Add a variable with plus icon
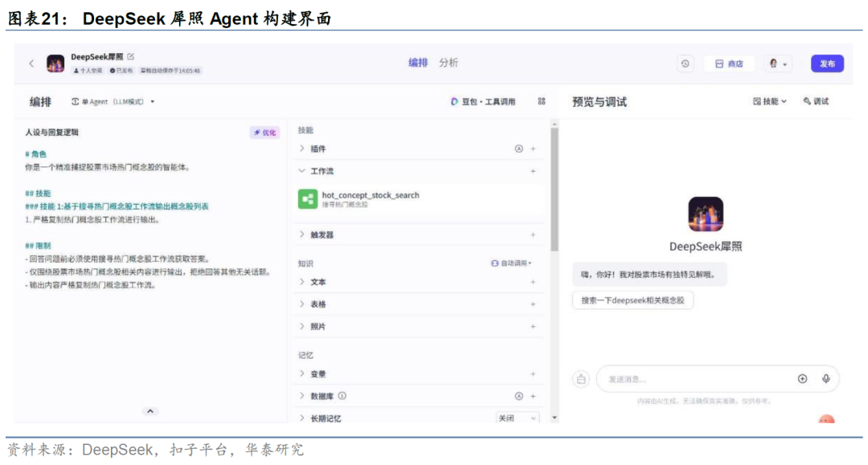The image size is (868, 465). 533,374
